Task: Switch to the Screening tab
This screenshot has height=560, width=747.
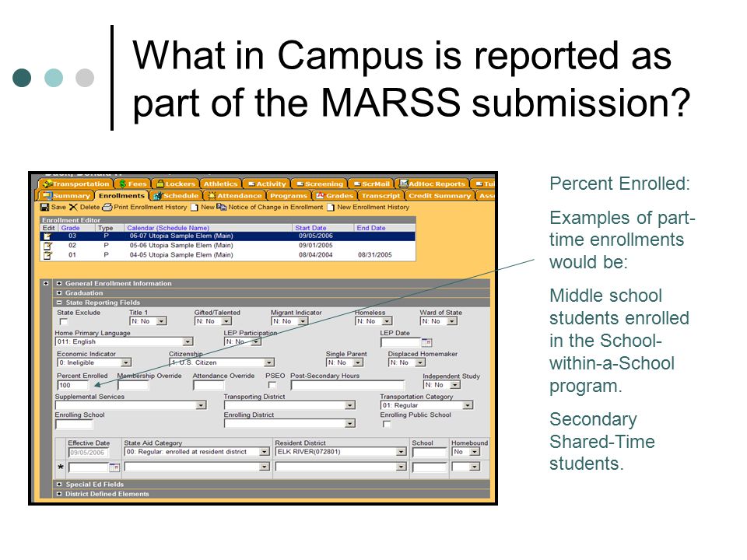Action: (x=319, y=184)
